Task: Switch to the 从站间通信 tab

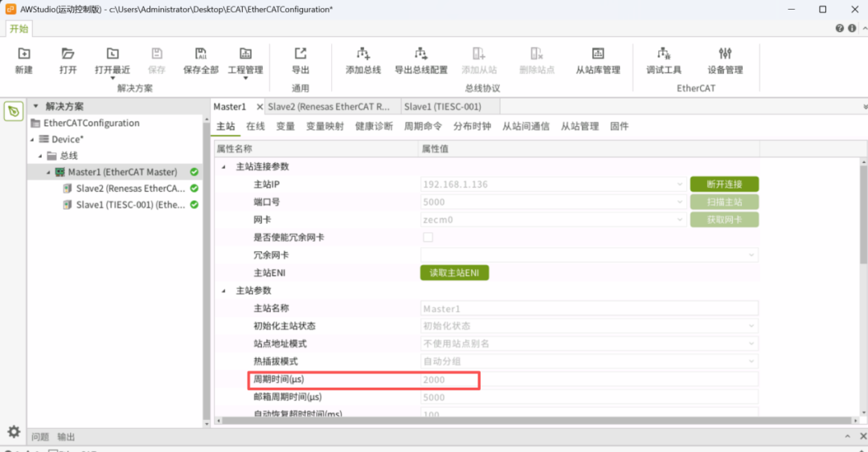Action: tap(526, 126)
